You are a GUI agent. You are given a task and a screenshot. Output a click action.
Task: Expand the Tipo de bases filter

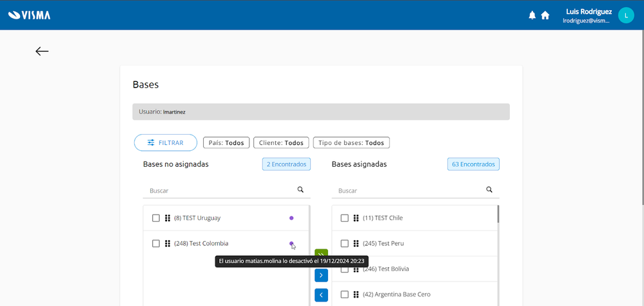(351, 143)
